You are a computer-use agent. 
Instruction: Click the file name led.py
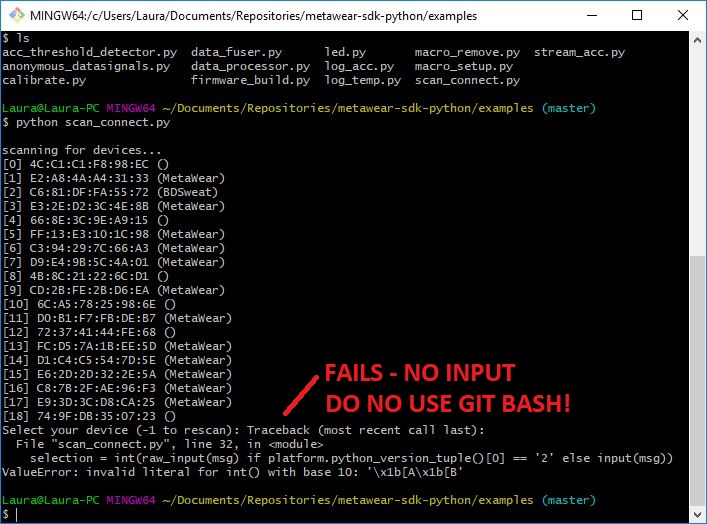(345, 52)
